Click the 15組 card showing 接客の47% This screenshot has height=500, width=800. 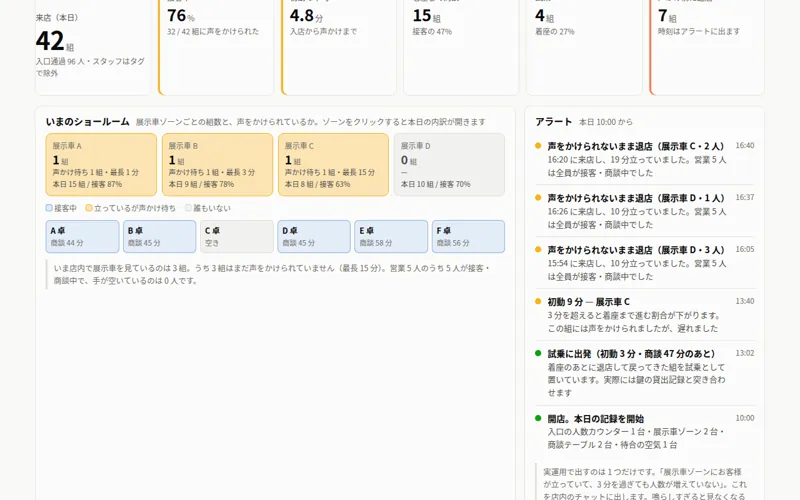461,46
